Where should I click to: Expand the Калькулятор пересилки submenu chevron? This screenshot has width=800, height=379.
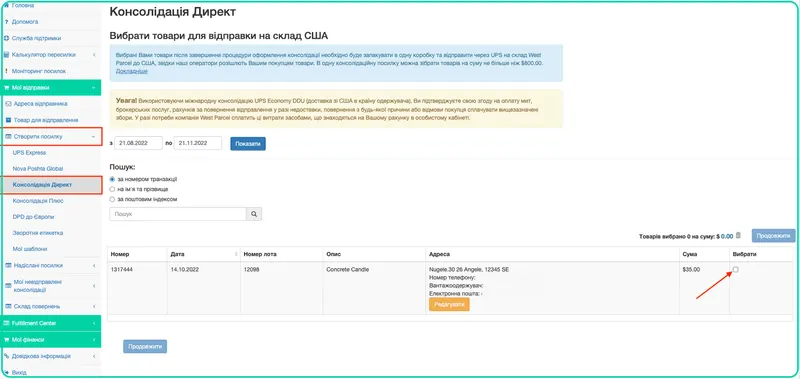94,55
